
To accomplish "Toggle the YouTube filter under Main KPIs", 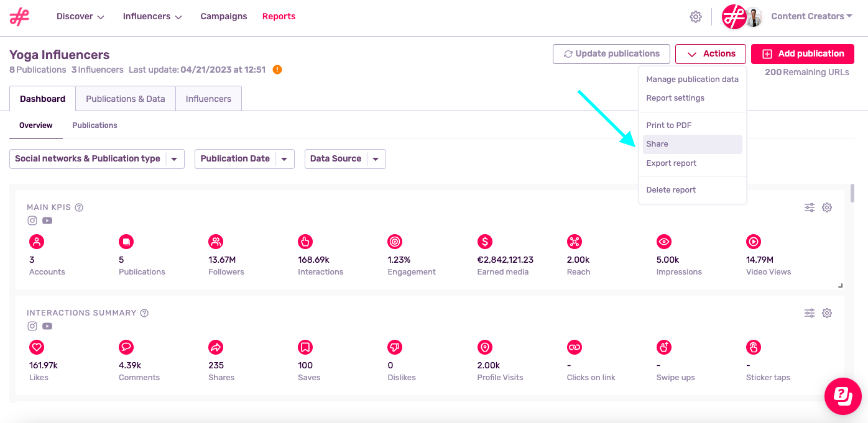I will pos(47,220).
